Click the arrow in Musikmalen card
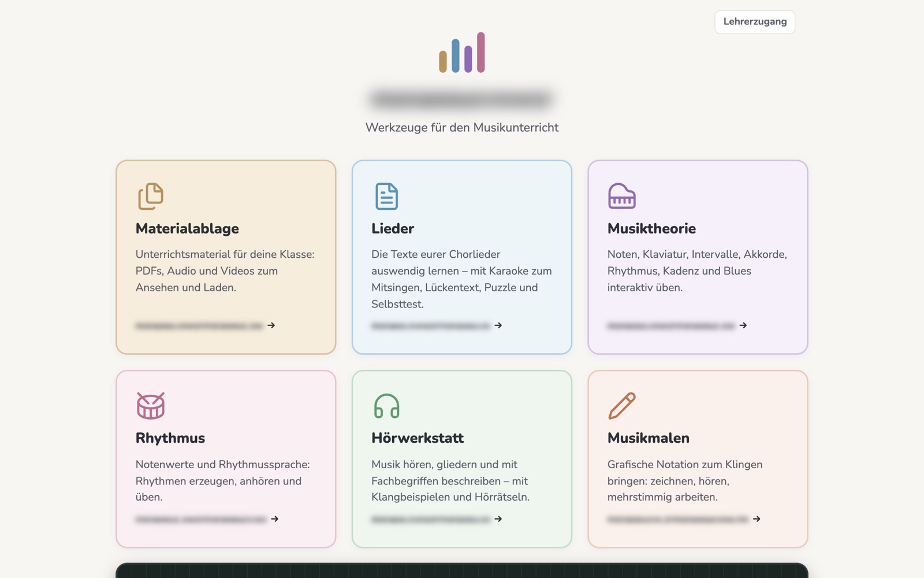 click(757, 519)
